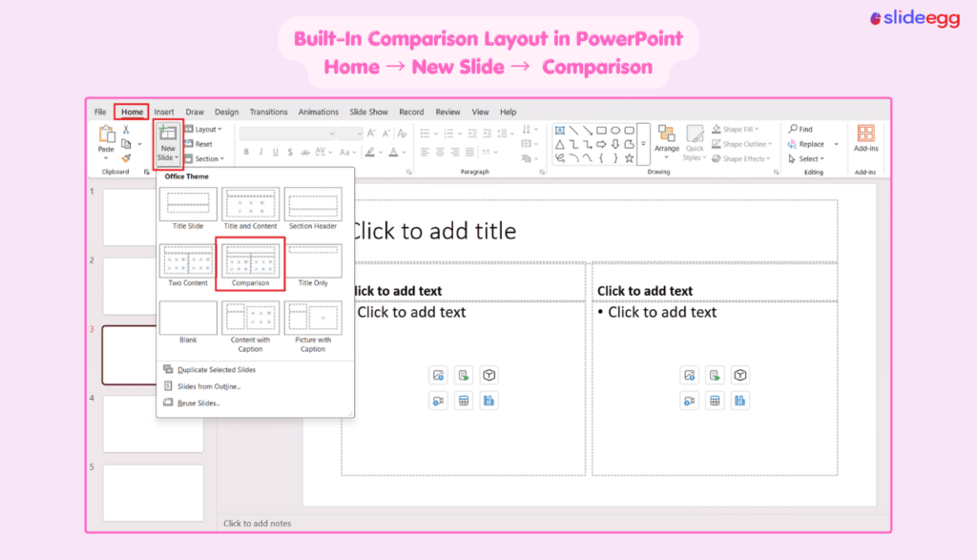Click Find in Editing group
The height and width of the screenshot is (560, 977).
click(x=800, y=129)
